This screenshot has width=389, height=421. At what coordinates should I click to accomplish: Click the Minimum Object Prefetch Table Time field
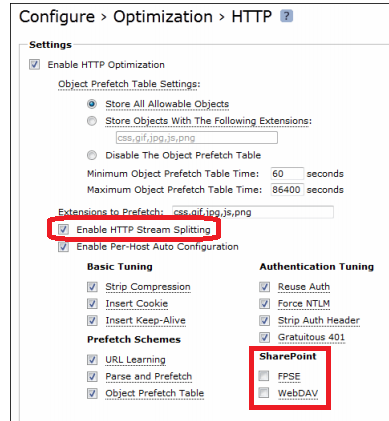(287, 174)
